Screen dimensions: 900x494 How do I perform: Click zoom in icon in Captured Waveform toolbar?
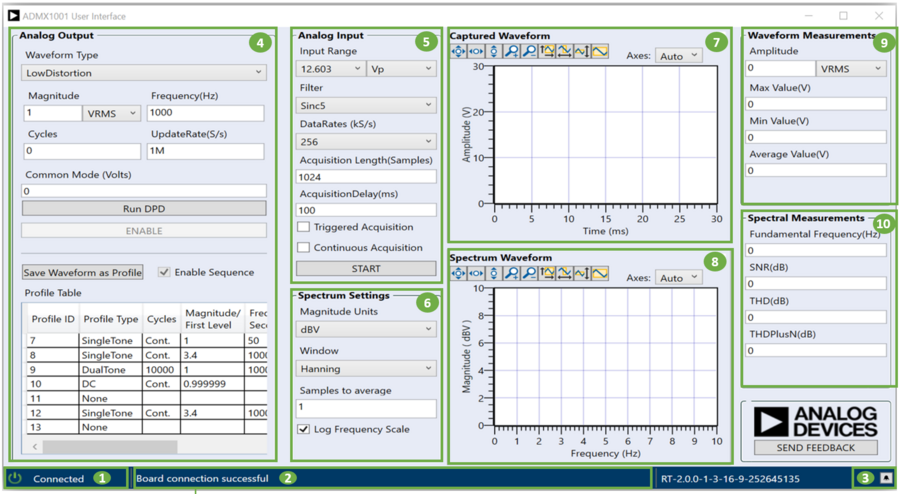[x=511, y=51]
